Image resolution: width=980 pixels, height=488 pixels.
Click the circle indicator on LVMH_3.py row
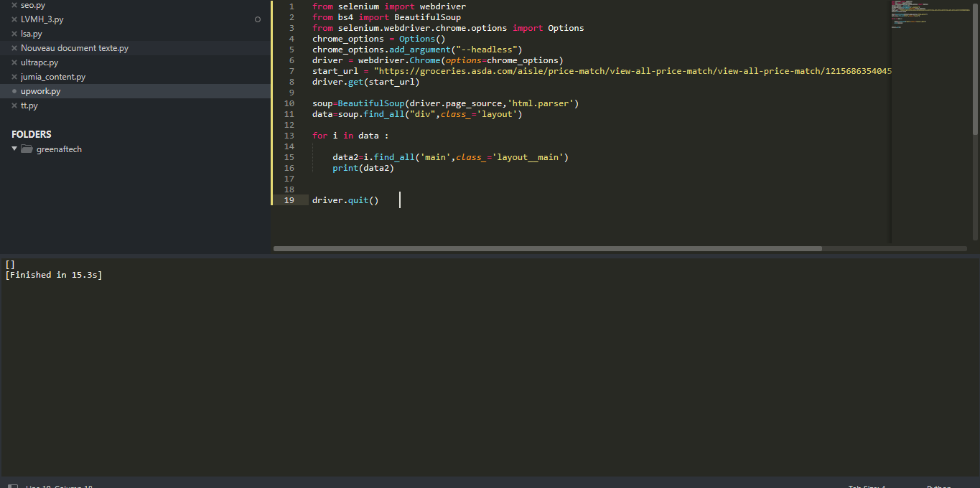tap(258, 19)
